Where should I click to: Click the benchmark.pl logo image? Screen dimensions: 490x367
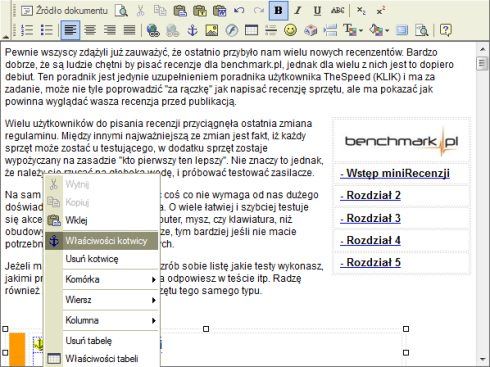[401, 141]
